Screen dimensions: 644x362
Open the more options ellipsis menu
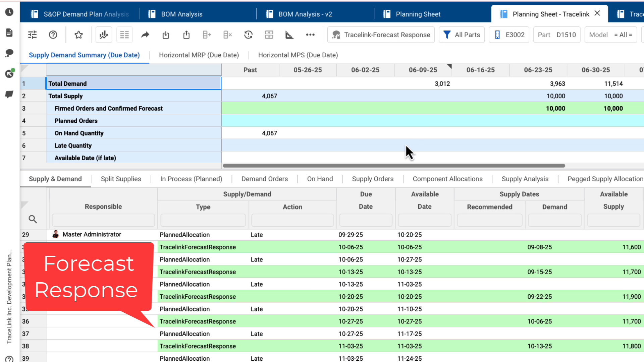point(310,35)
